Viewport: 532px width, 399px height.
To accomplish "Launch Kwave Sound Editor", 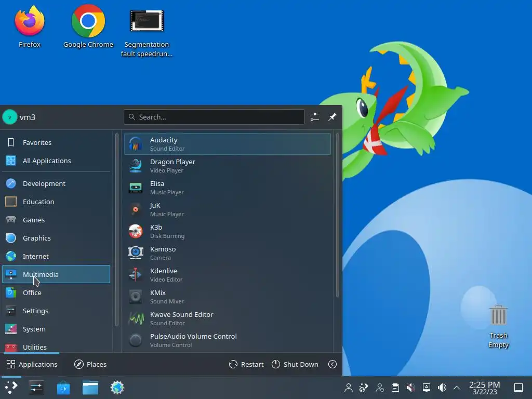I will [228, 318].
